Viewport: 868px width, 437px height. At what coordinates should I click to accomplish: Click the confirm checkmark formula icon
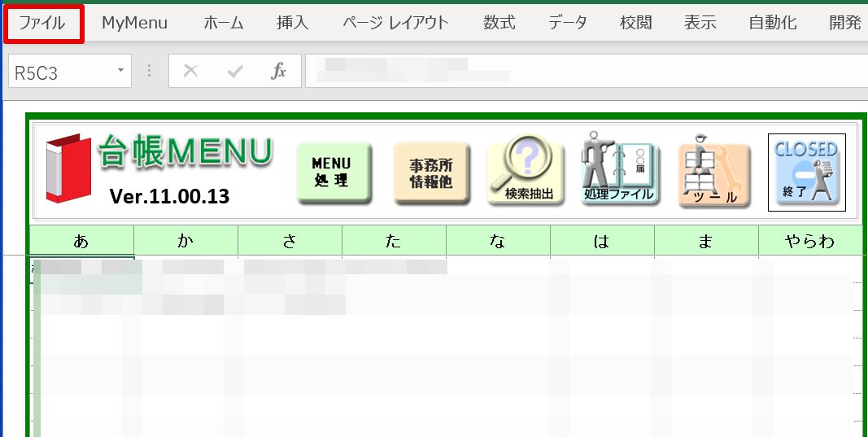[235, 72]
